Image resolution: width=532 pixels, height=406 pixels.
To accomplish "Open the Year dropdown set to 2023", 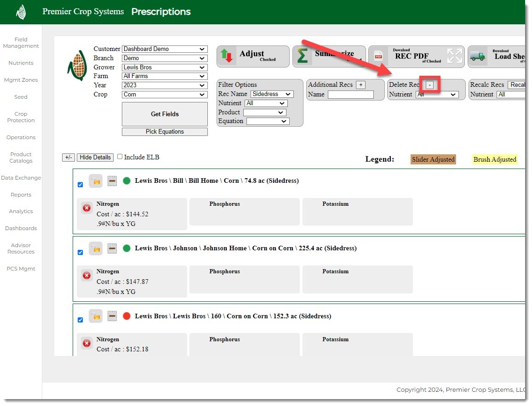I will click(x=165, y=85).
